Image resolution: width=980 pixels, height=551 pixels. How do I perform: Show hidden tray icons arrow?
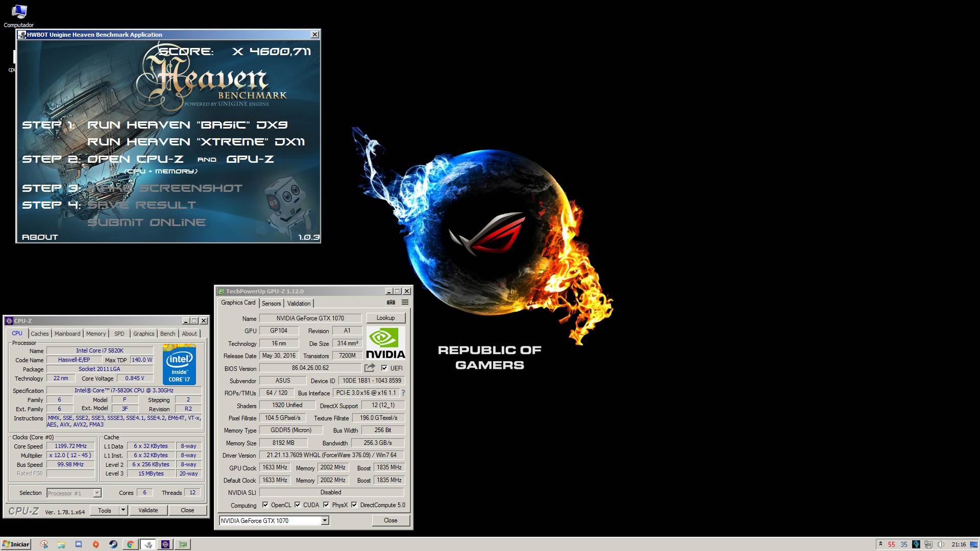[x=880, y=544]
